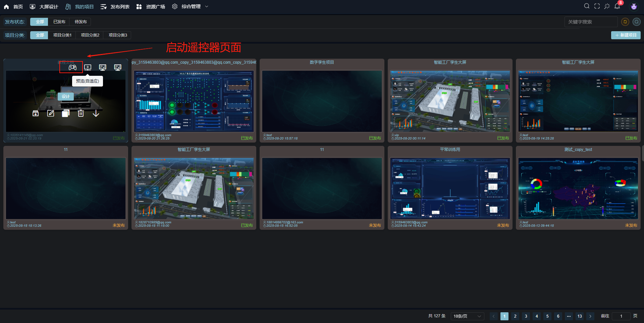This screenshot has width=644, height=323.
Task: Click the pencil edit icon on first card
Action: point(51,113)
